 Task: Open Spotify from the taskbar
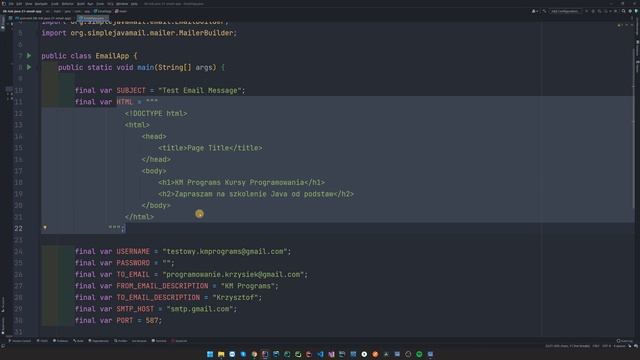(x=419, y=354)
